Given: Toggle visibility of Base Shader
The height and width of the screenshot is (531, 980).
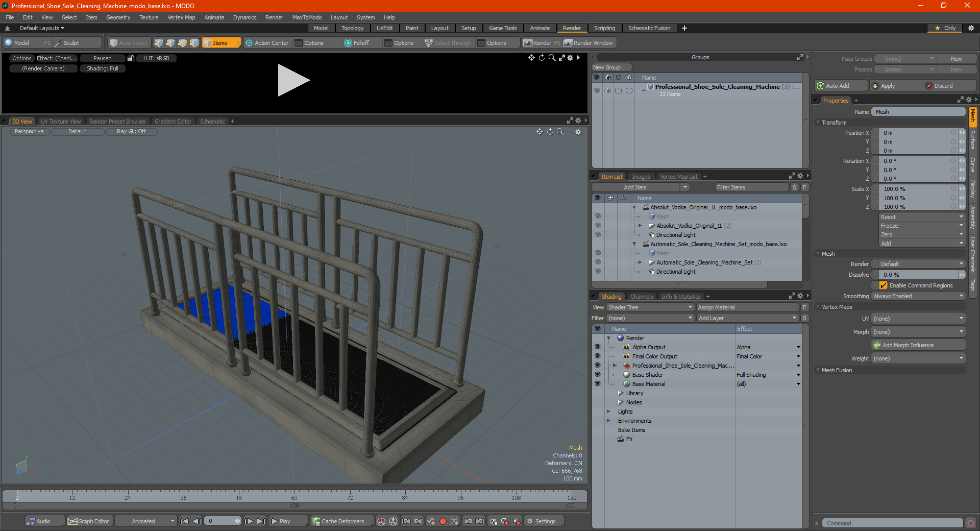Looking at the screenshot, I should pos(597,375).
